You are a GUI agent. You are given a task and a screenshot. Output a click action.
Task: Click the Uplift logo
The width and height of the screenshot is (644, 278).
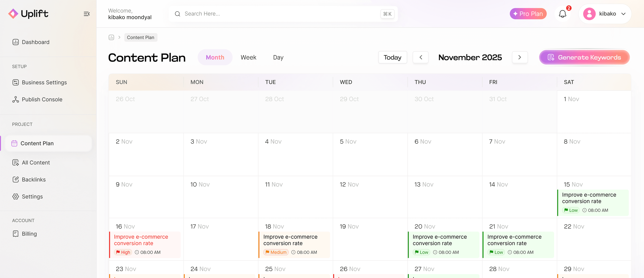(x=28, y=14)
